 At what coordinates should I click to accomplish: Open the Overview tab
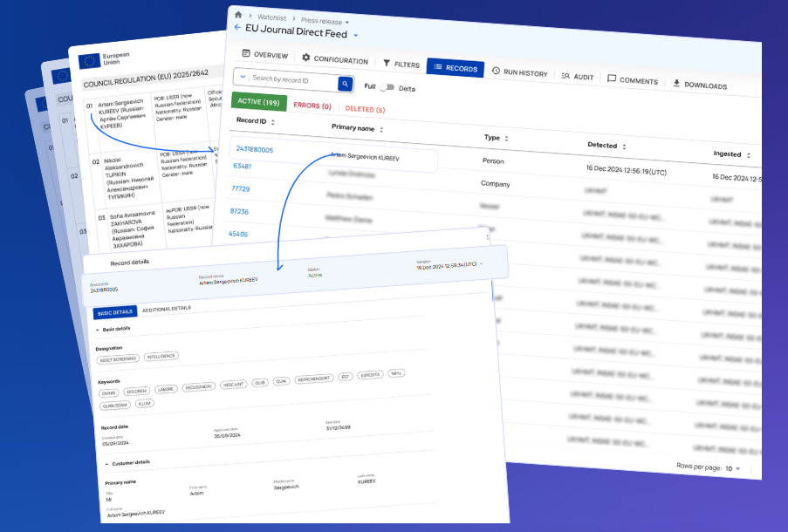click(264, 54)
